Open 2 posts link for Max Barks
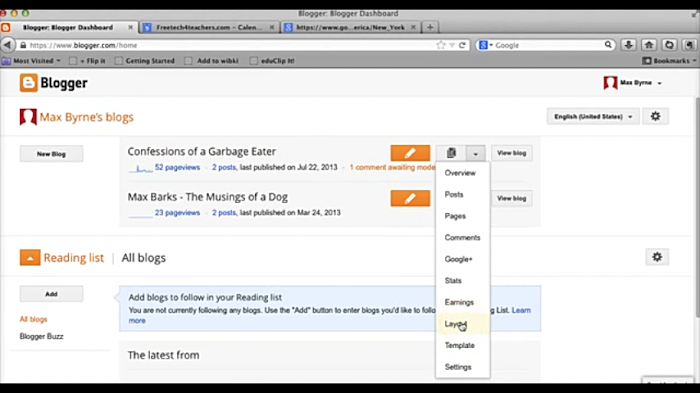 (x=224, y=213)
